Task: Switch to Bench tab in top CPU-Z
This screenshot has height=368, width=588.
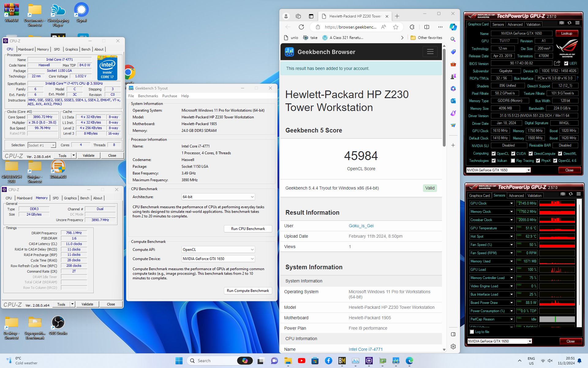Action: 86,49
